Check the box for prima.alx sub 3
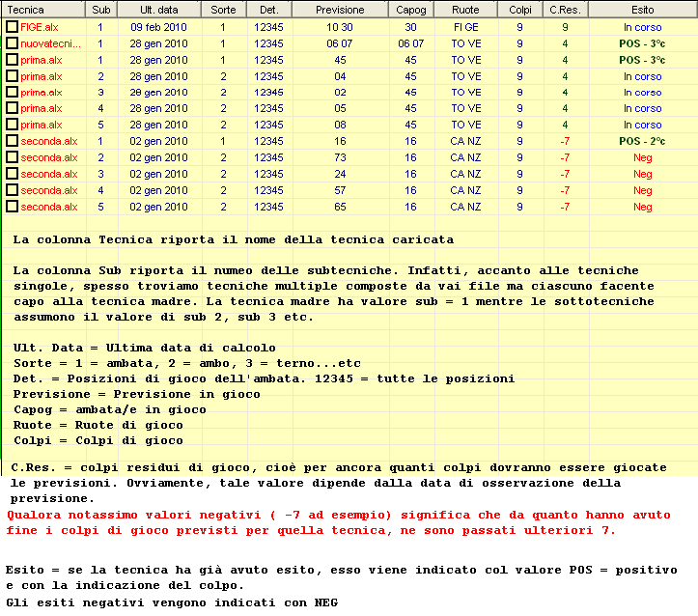The image size is (698, 616). click(12, 92)
